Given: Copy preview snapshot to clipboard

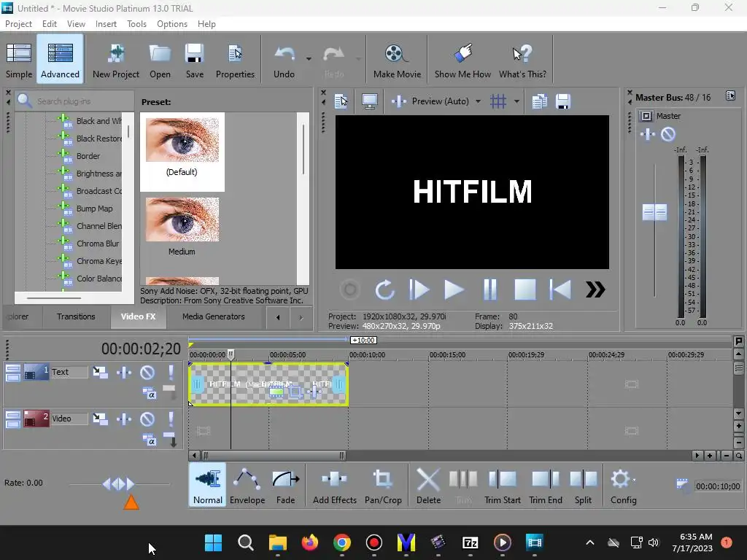Looking at the screenshot, I should pos(539,101).
